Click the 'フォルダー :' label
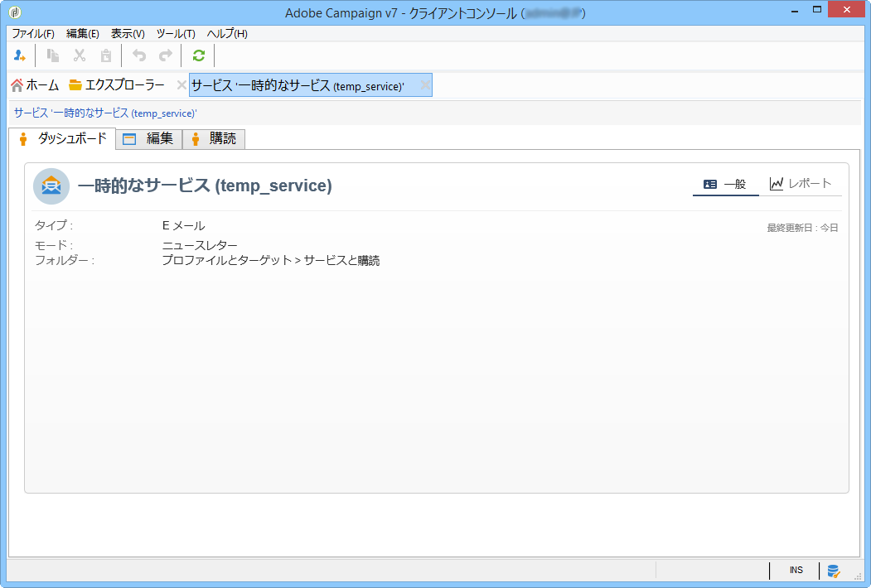This screenshot has height=588, width=871. 65,260
